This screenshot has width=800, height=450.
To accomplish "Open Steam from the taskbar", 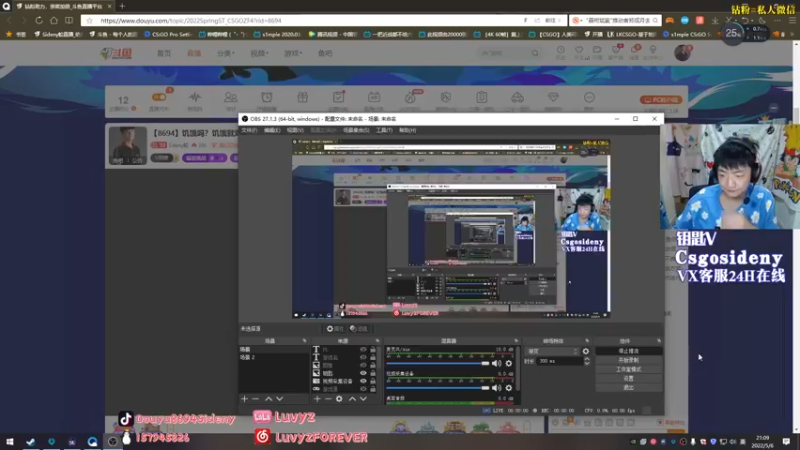I will tap(31, 441).
